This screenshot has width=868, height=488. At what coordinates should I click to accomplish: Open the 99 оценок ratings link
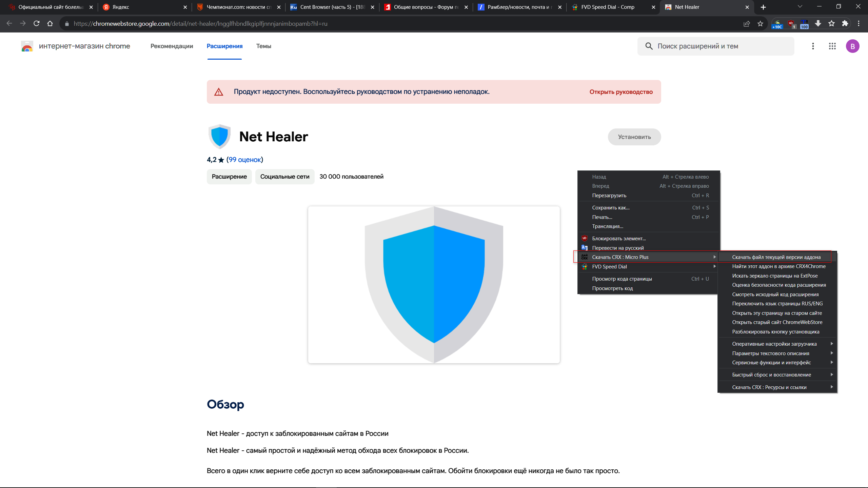(x=244, y=160)
